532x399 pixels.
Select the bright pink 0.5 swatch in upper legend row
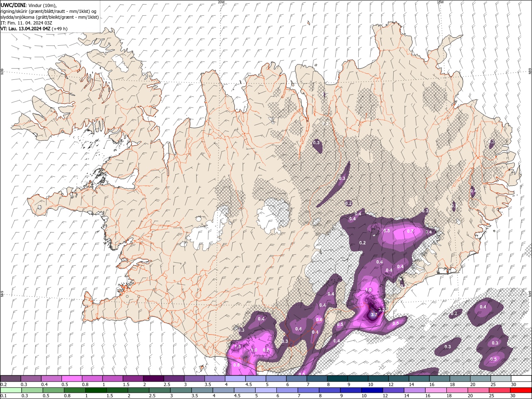71,379
